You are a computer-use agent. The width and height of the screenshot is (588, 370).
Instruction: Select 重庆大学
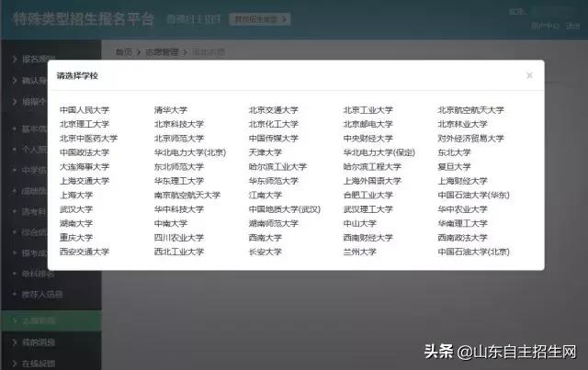[76, 238]
